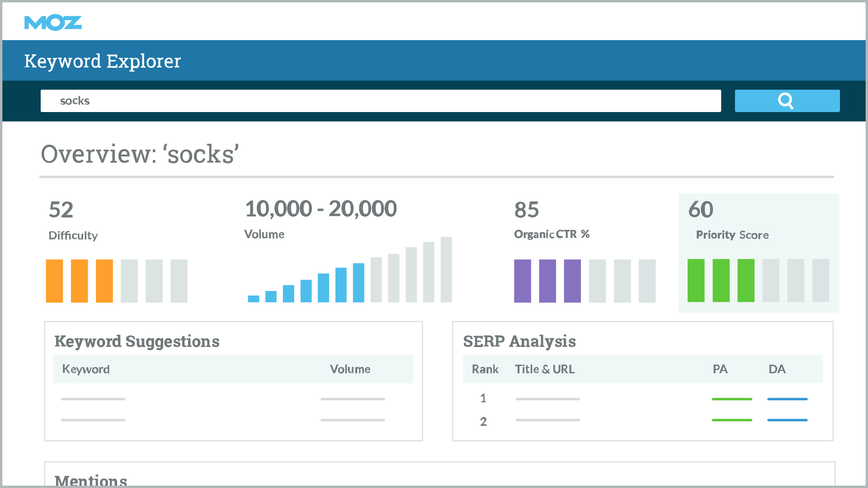The height and width of the screenshot is (488, 868).
Task: Select the Title & URL column header
Action: (545, 369)
